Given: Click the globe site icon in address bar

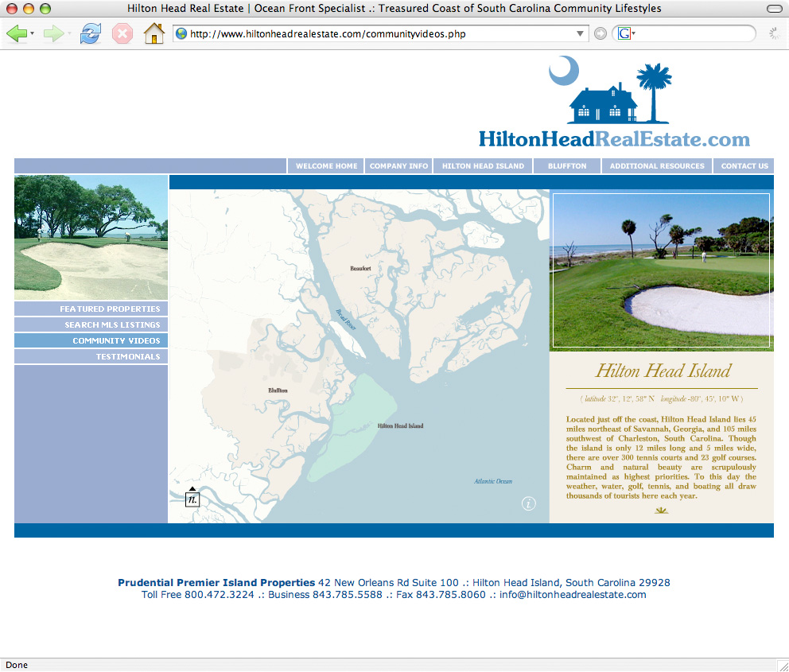Looking at the screenshot, I should click(181, 33).
